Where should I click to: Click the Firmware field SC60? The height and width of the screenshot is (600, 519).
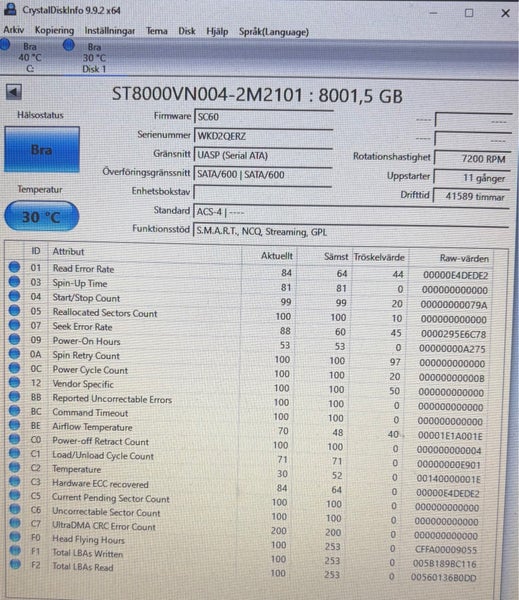point(263,117)
